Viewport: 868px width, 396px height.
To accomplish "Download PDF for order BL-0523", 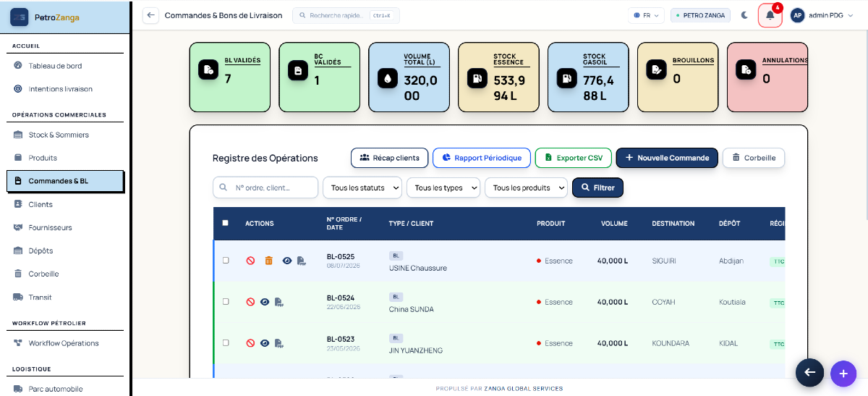I will tap(278, 343).
